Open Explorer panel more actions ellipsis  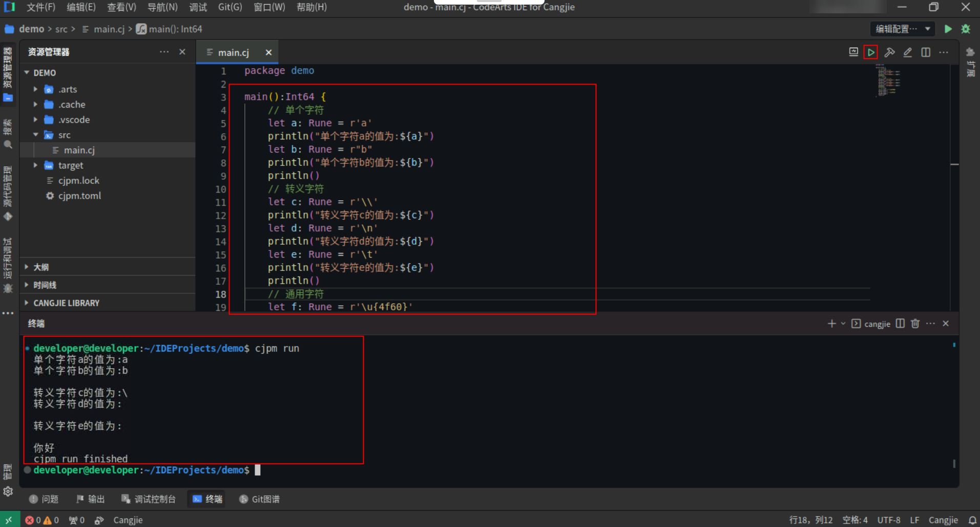coord(164,52)
